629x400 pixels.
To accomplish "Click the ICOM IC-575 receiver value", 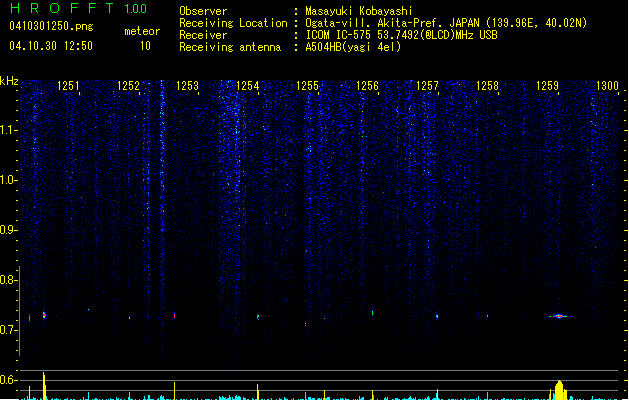I will [x=402, y=35].
